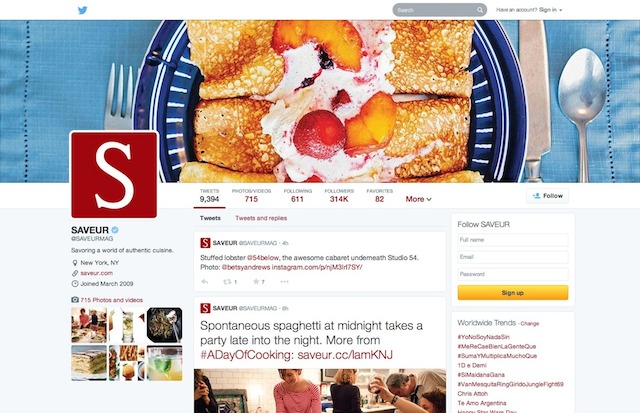Click the search magnifier icon
The width and height of the screenshot is (640, 413).
point(480,10)
